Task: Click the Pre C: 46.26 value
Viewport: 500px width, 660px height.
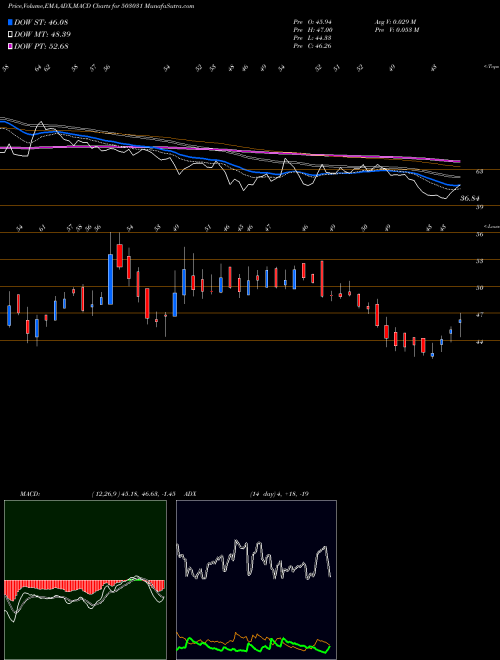Action: (313, 46)
